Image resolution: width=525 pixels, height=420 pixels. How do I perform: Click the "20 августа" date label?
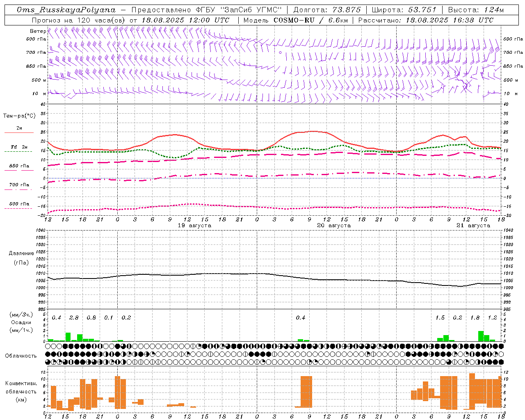coord(334,226)
